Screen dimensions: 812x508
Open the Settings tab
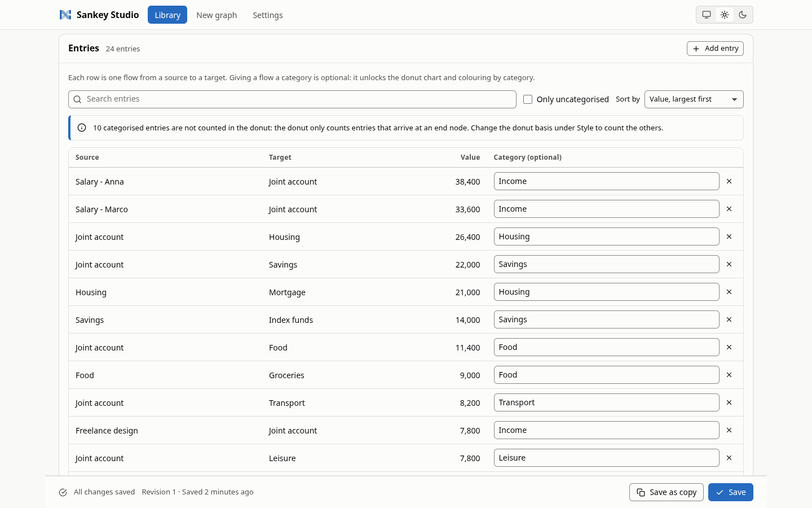click(268, 15)
